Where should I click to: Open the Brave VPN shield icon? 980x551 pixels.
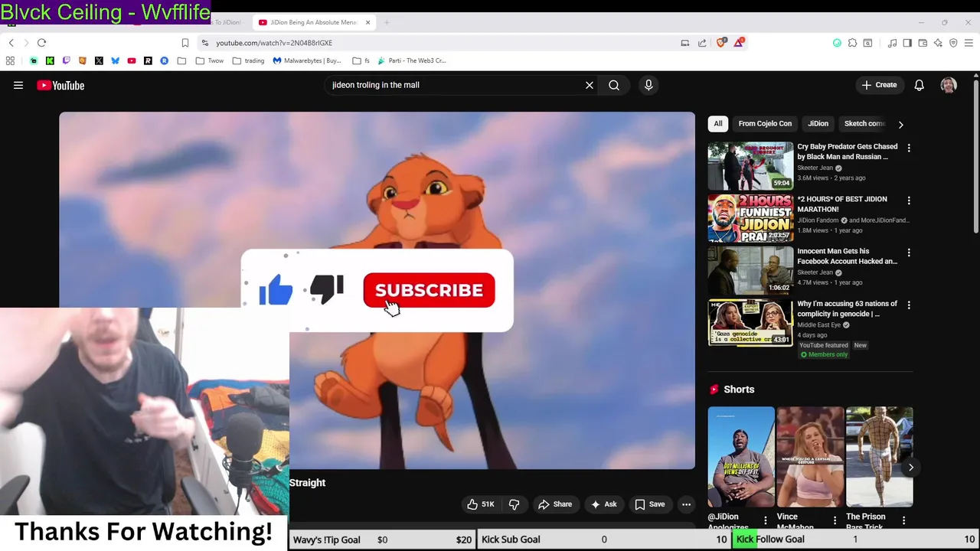click(x=953, y=43)
